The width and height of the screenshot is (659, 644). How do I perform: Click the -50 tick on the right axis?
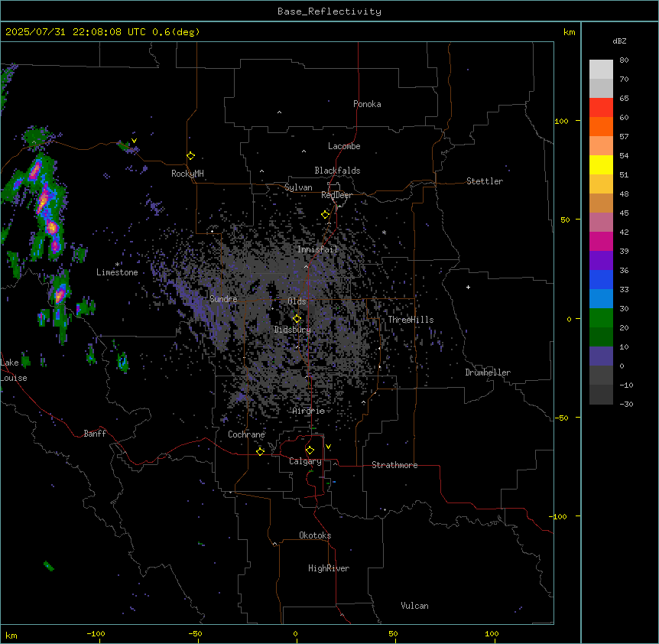561,418
